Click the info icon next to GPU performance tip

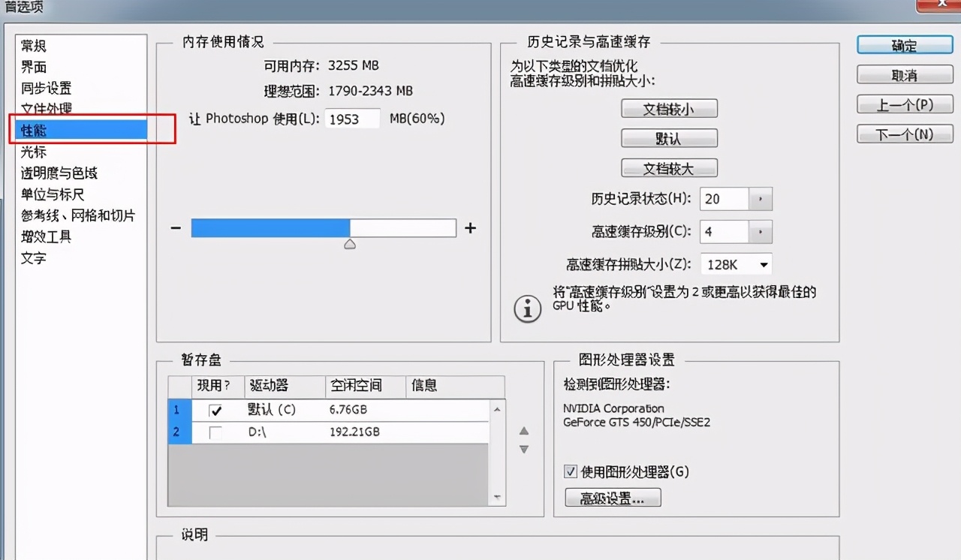pos(526,309)
